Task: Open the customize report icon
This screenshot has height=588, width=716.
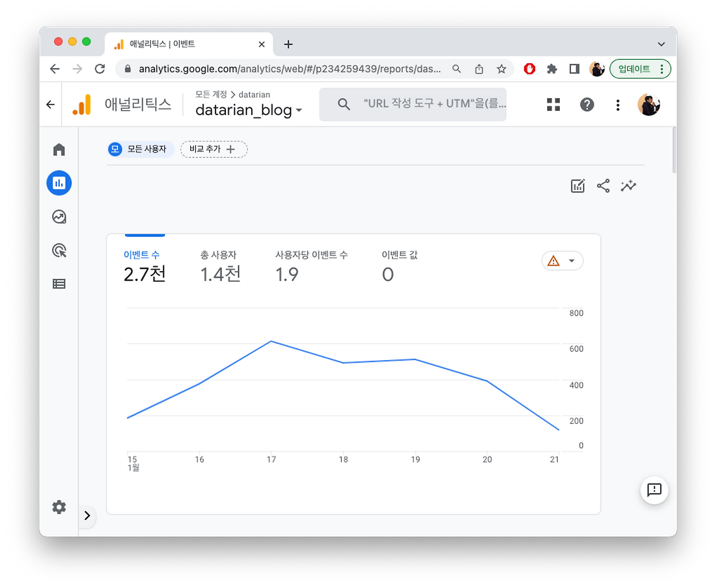Action: pos(578,186)
